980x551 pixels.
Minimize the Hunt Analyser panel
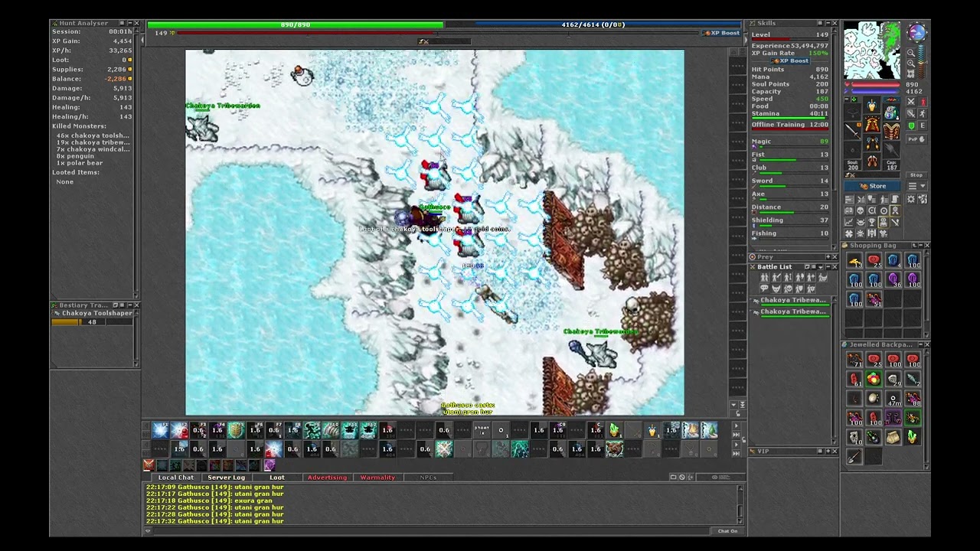(x=129, y=24)
